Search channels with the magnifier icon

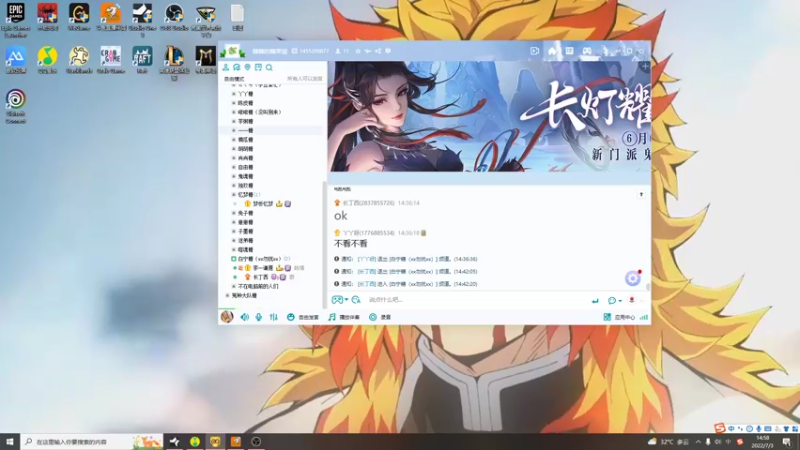[269, 67]
